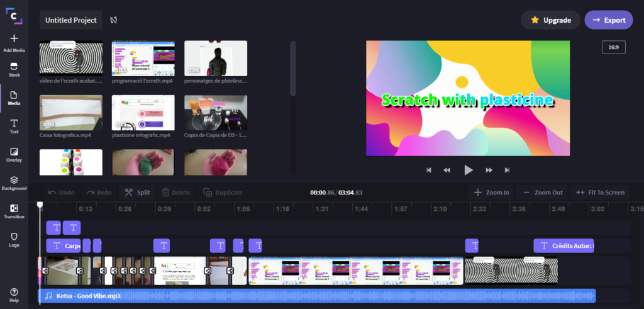This screenshot has height=309, width=644.
Task: Click the sync icon beside project name
Action: 114,20
